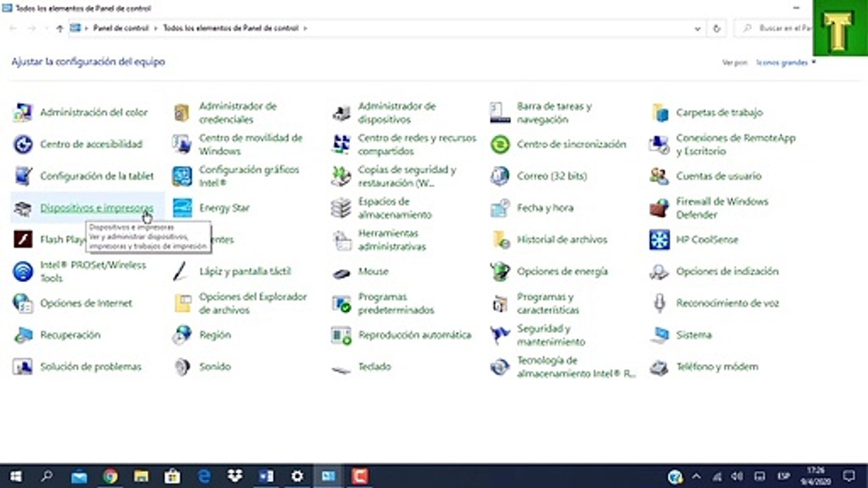
Task: Click Espacios de almacenamiento icon
Action: point(341,208)
